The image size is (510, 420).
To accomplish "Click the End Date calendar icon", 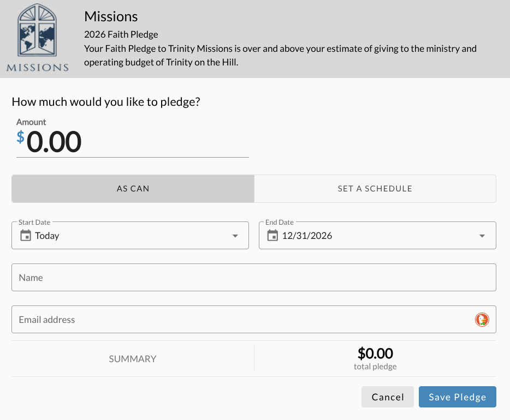I will click(x=272, y=236).
